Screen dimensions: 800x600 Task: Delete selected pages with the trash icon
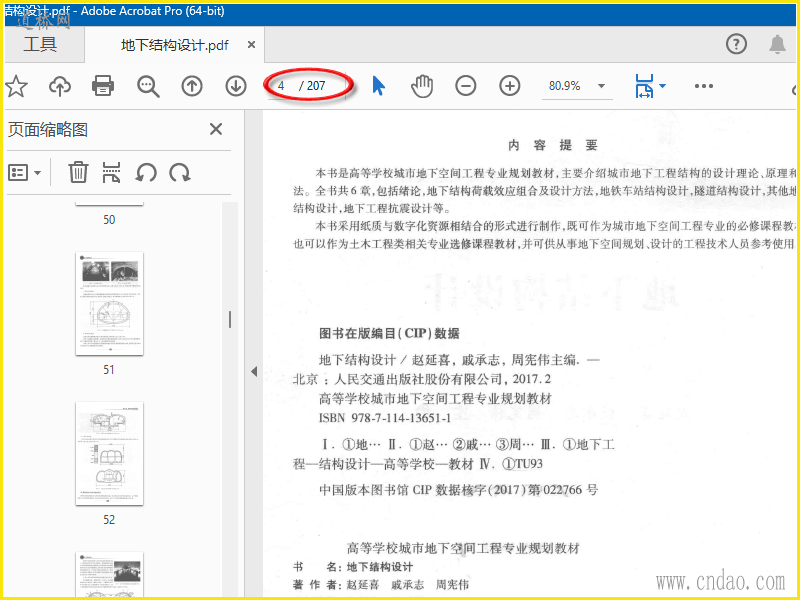click(x=78, y=172)
